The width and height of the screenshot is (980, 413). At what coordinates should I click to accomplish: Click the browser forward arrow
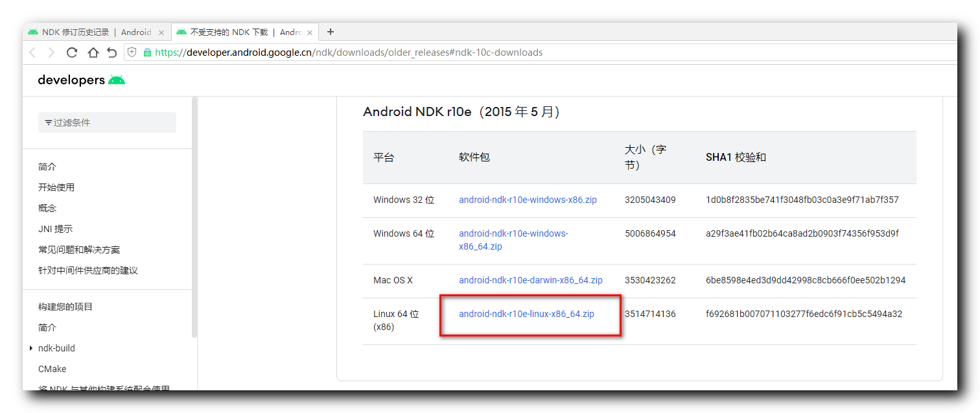click(51, 53)
